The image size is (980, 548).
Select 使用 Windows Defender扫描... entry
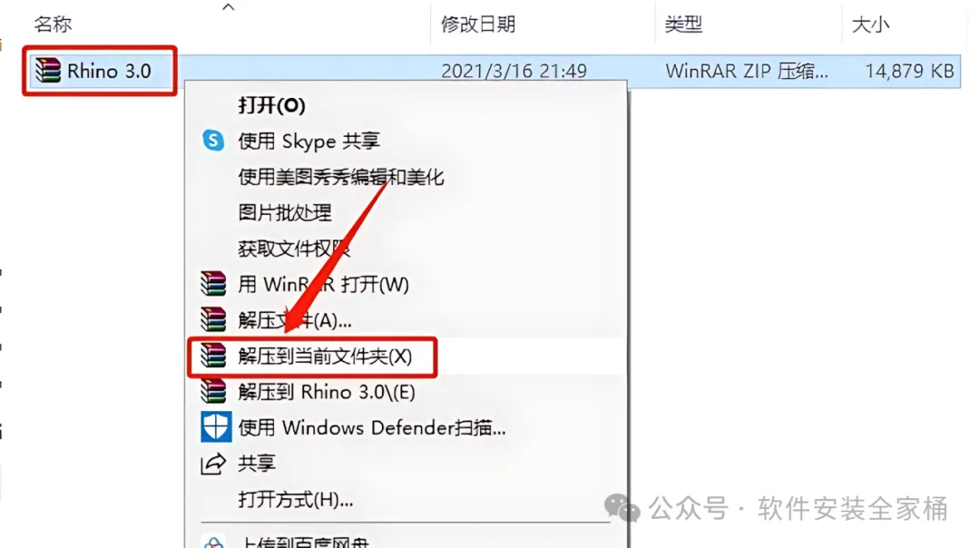click(372, 427)
